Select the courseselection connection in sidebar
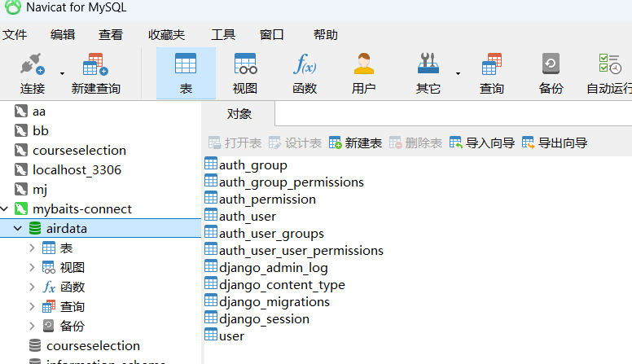Viewport: 632px width, 364px height. (79, 151)
